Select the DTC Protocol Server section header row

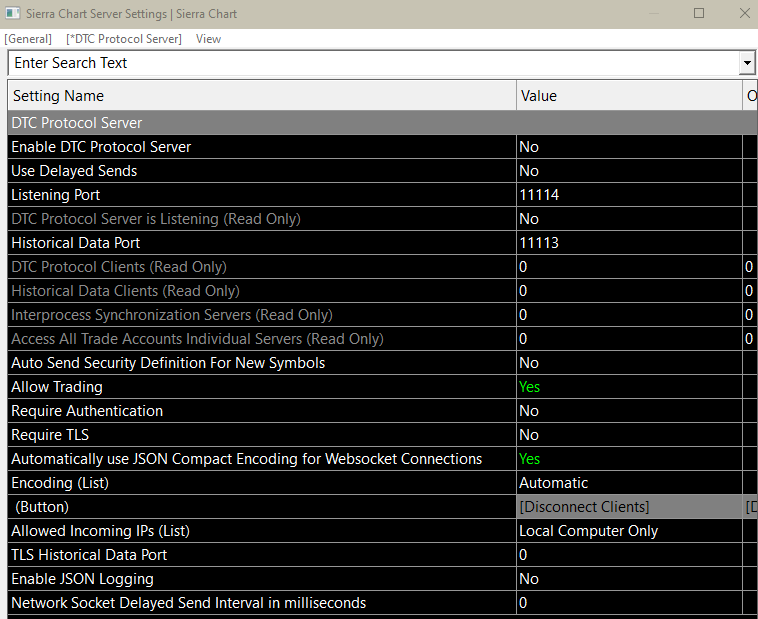tap(382, 123)
